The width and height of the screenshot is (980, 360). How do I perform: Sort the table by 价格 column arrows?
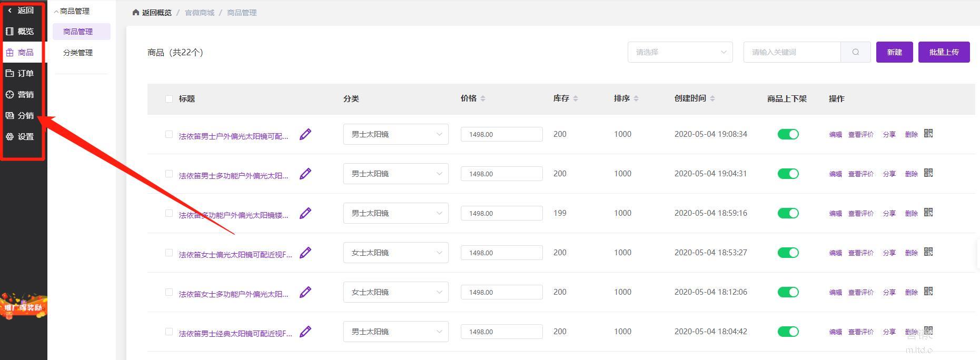(483, 98)
